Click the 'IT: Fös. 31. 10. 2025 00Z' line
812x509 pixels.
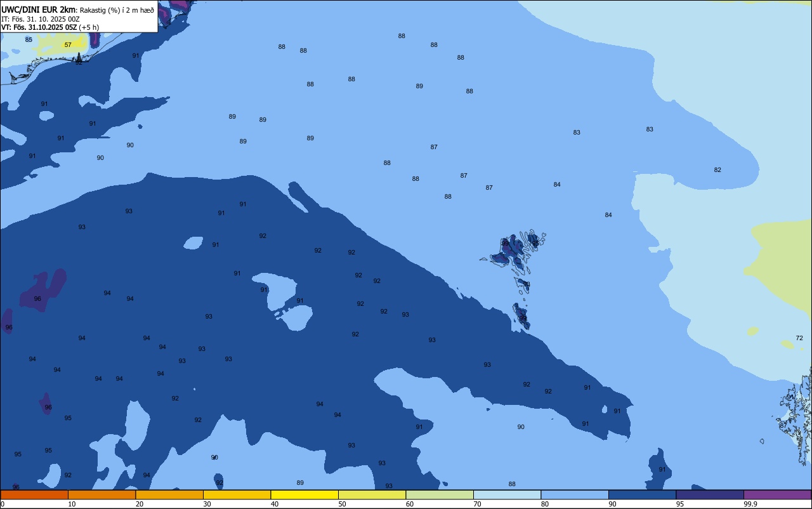[41, 18]
